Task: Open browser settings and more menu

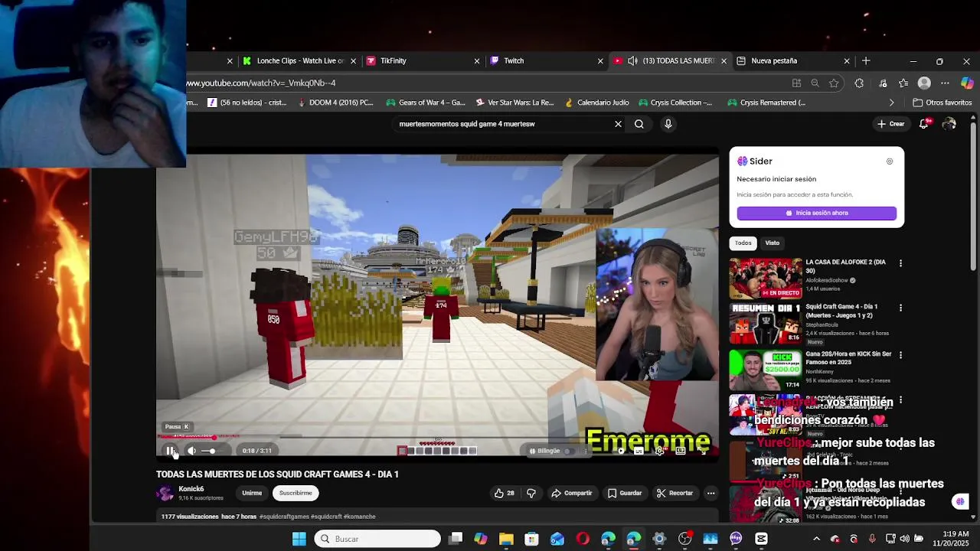Action: (945, 83)
